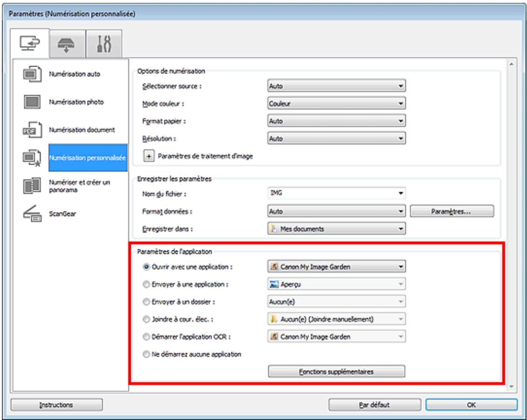This screenshot has width=527, height=420.
Task: Choose the Numérisation photo icon
Action: point(31,102)
